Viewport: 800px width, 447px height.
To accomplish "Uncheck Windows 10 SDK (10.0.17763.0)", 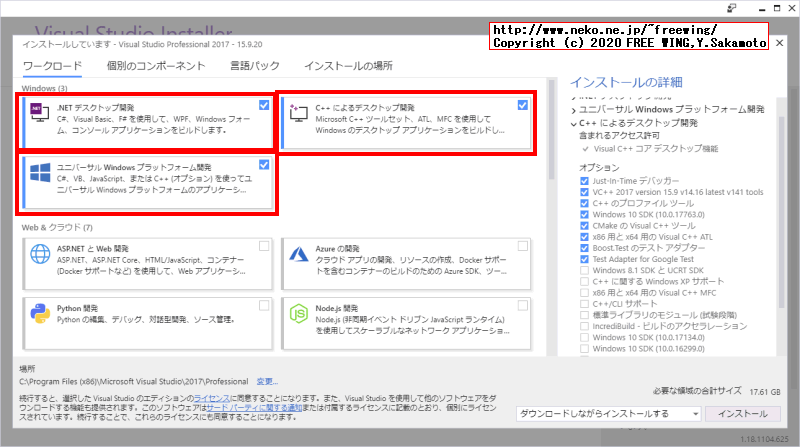I will [x=584, y=214].
